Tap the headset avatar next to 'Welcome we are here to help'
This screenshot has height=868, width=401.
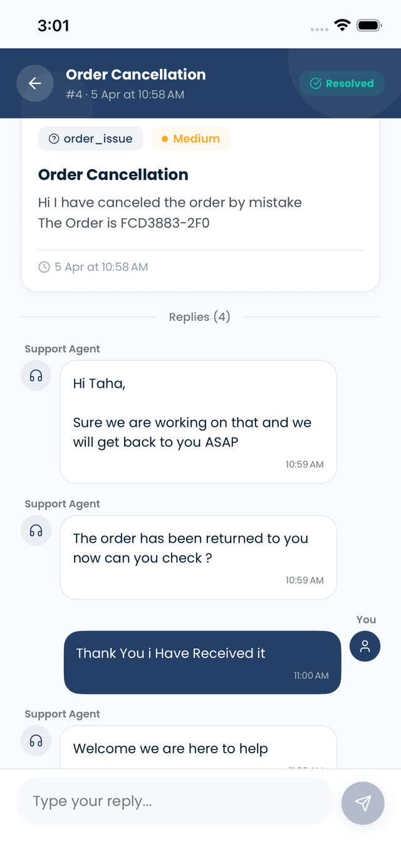(x=36, y=740)
